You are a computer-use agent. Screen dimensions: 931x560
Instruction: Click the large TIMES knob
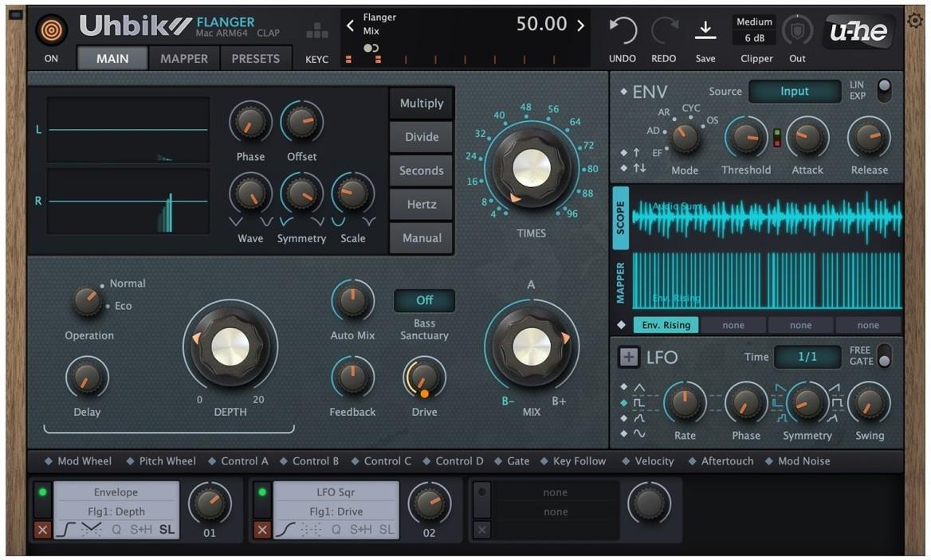pos(532,168)
